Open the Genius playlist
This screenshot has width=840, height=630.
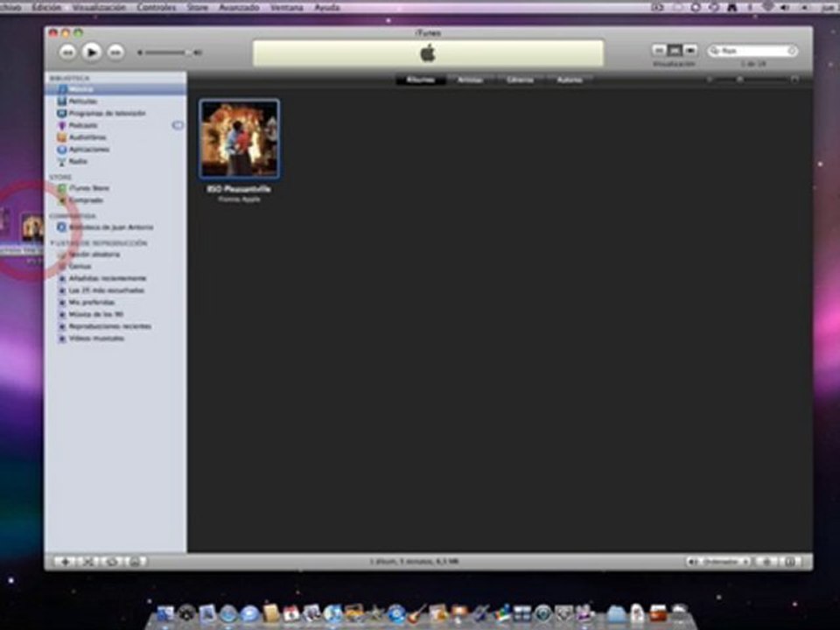click(x=80, y=266)
